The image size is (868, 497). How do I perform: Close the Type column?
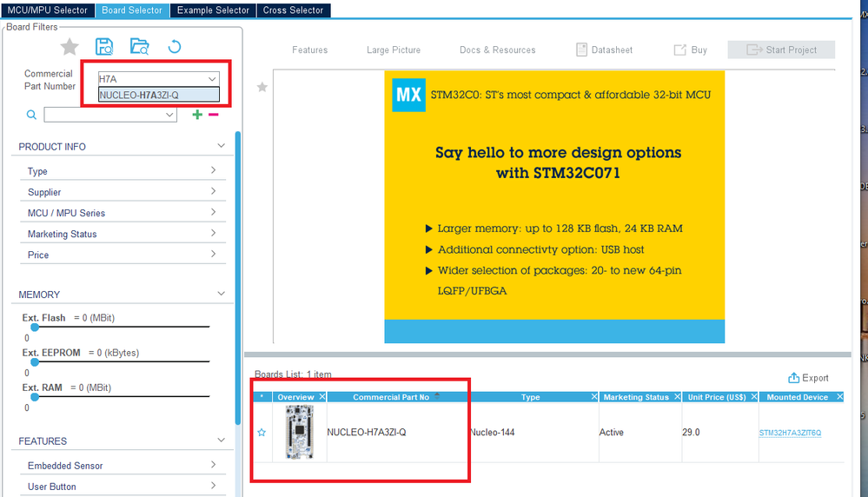click(594, 397)
